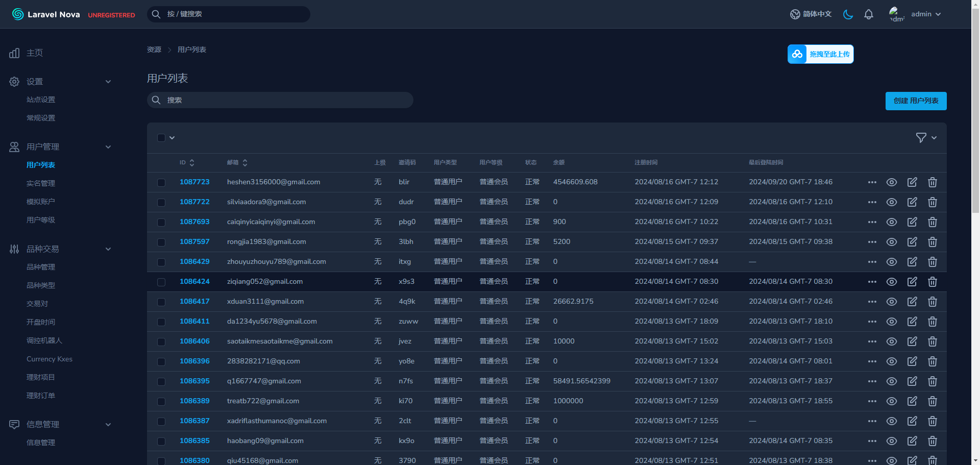Screen dimensions: 980x465
Task: Go to 站点设置 in sidebar
Action: [x=41, y=100]
